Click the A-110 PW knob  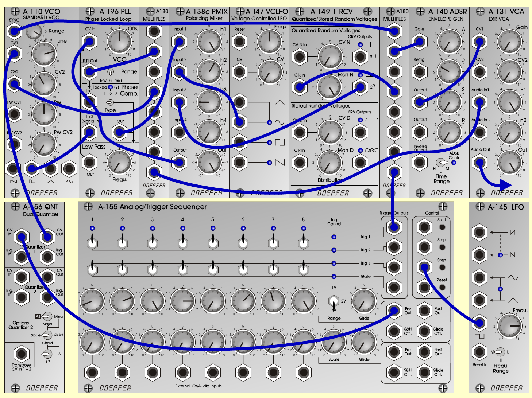(x=44, y=114)
